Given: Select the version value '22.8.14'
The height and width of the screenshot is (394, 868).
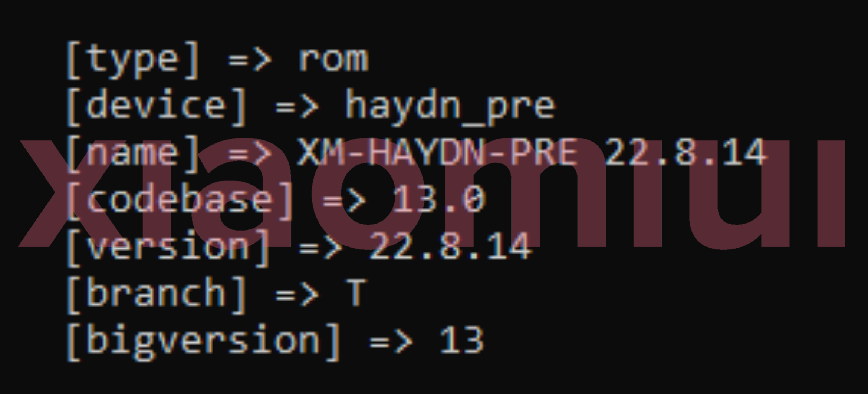Looking at the screenshot, I should 450,246.
